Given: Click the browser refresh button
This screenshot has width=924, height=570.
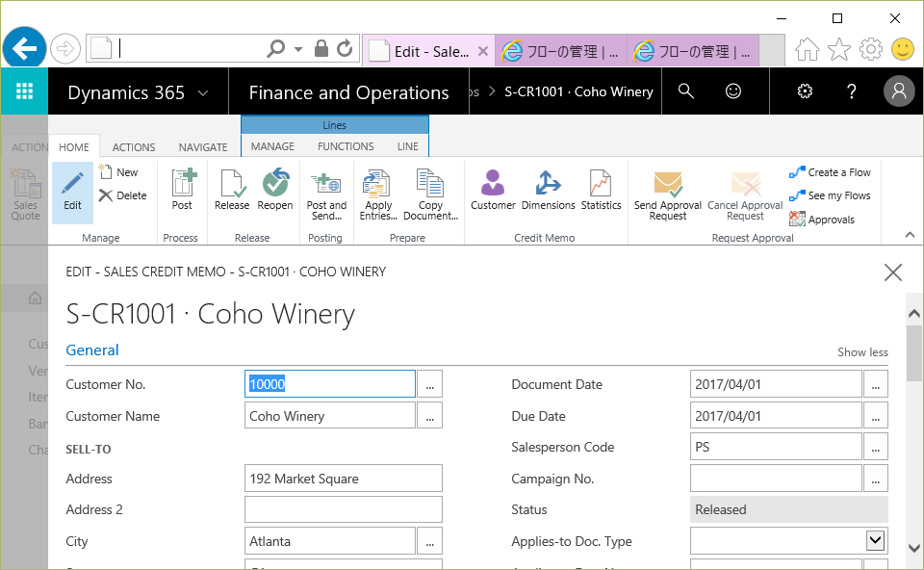Looking at the screenshot, I should point(345,48).
